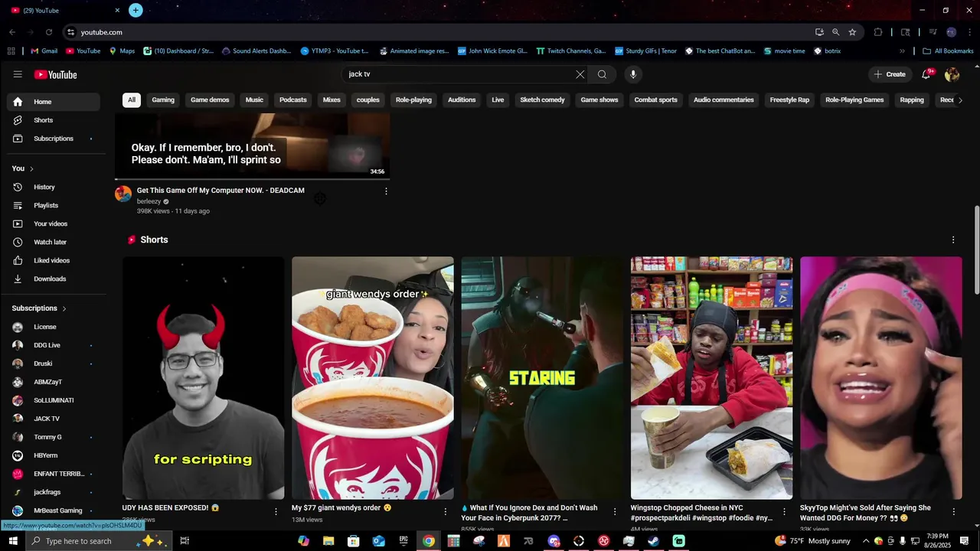Open Liked videos in the sidebar
The image size is (980, 551).
pyautogui.click(x=54, y=260)
